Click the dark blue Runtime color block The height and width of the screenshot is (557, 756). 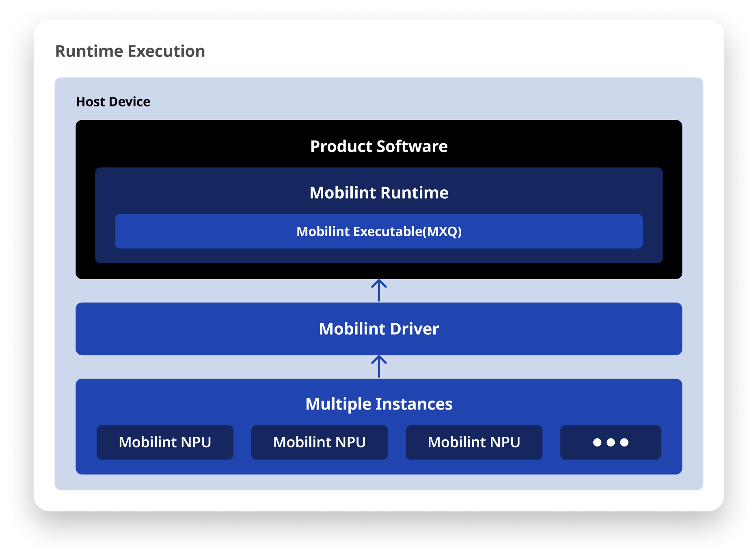(203, 193)
